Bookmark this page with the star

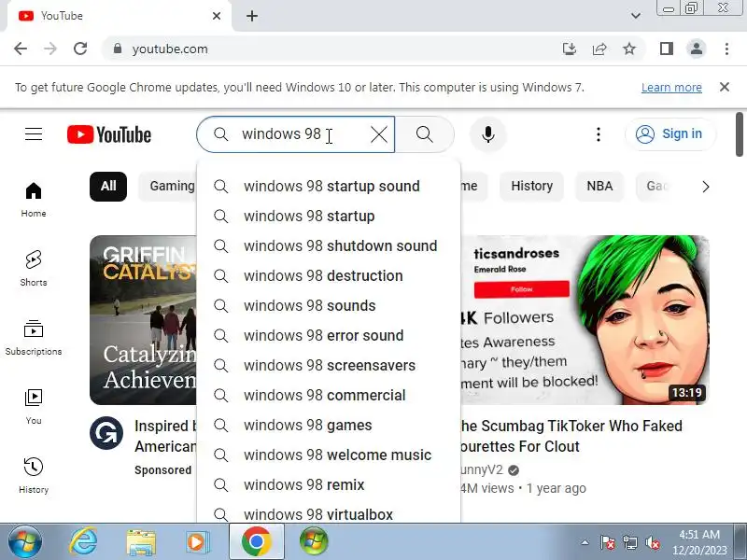629,49
